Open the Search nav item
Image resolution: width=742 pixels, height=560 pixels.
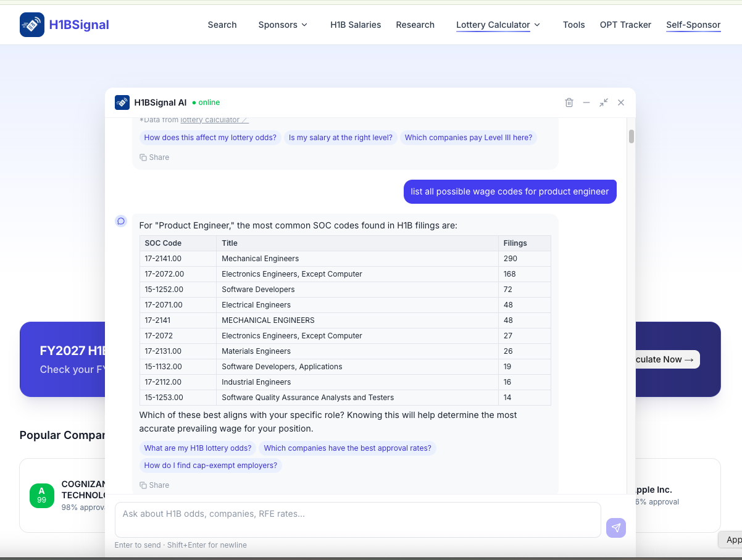[x=222, y=25]
